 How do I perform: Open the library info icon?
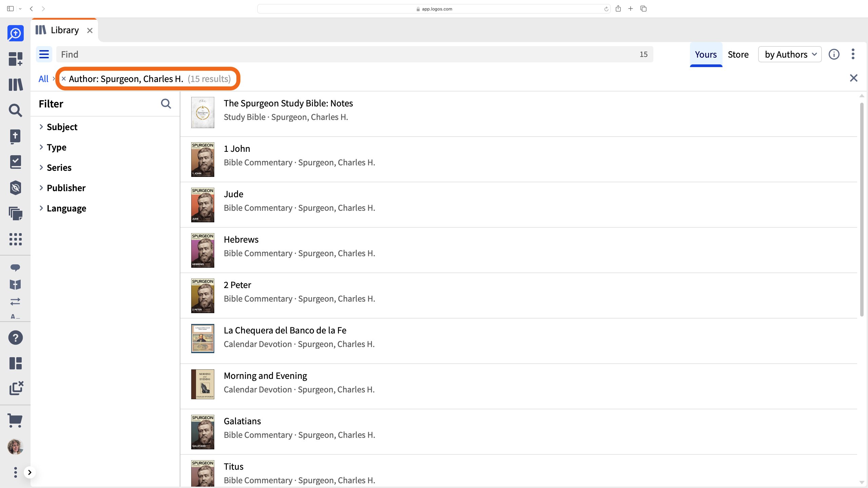tap(834, 54)
